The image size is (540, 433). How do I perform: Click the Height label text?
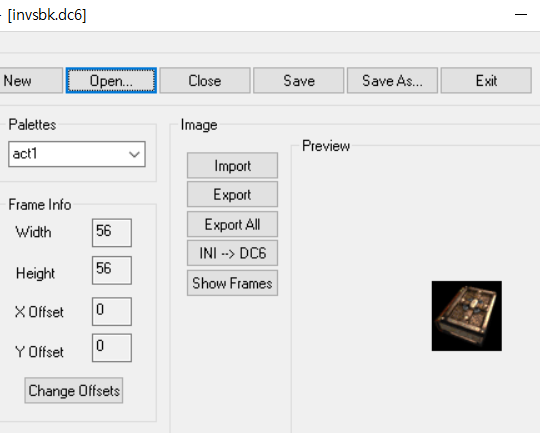point(35,274)
